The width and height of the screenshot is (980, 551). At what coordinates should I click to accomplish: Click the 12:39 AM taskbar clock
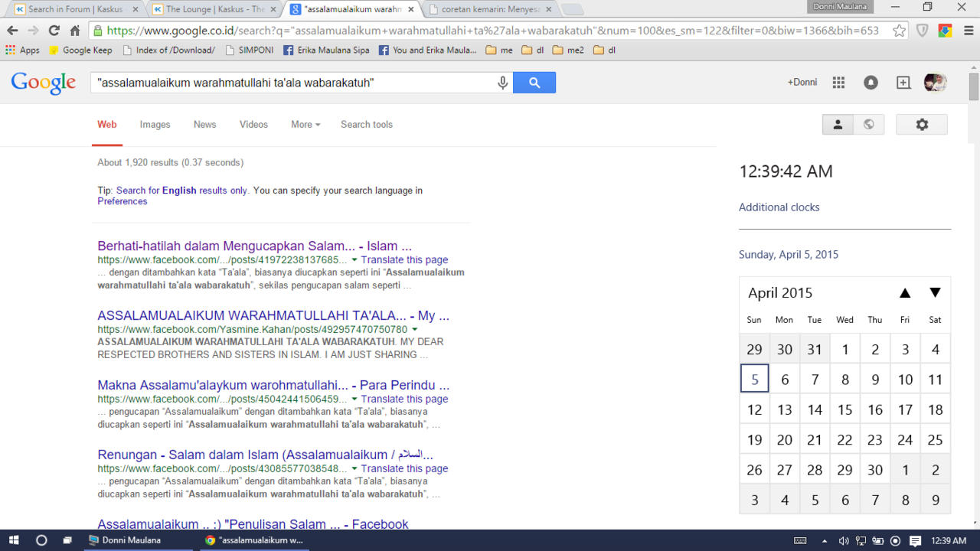(x=949, y=540)
